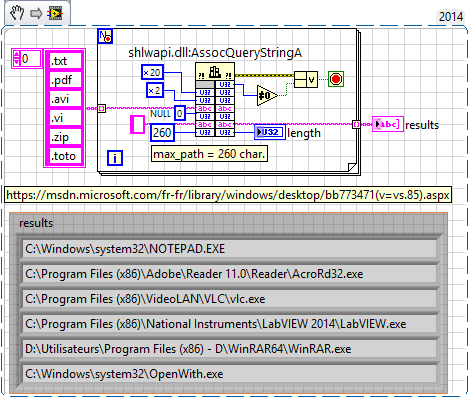Click the loop iteration 'i' terminal
469x398 pixels.
pyautogui.click(x=115, y=158)
